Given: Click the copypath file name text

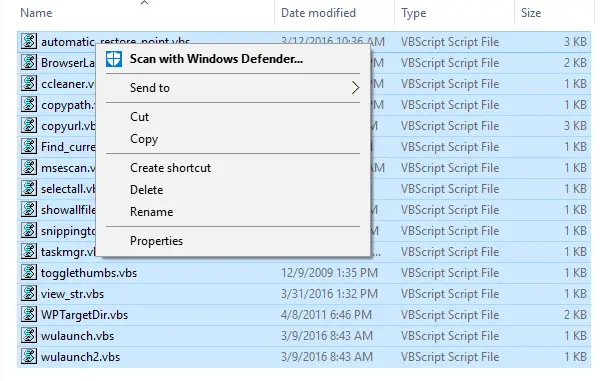Looking at the screenshot, I should 68,105.
